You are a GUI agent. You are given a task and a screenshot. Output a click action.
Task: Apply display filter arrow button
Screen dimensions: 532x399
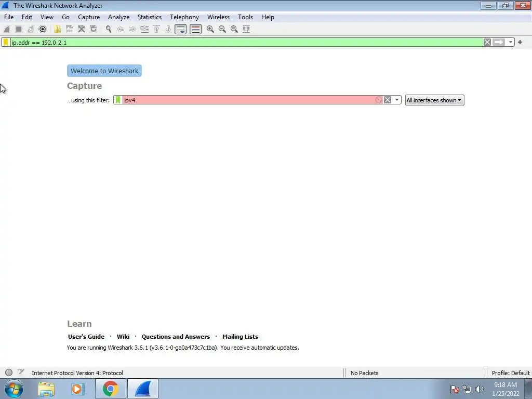pos(499,42)
